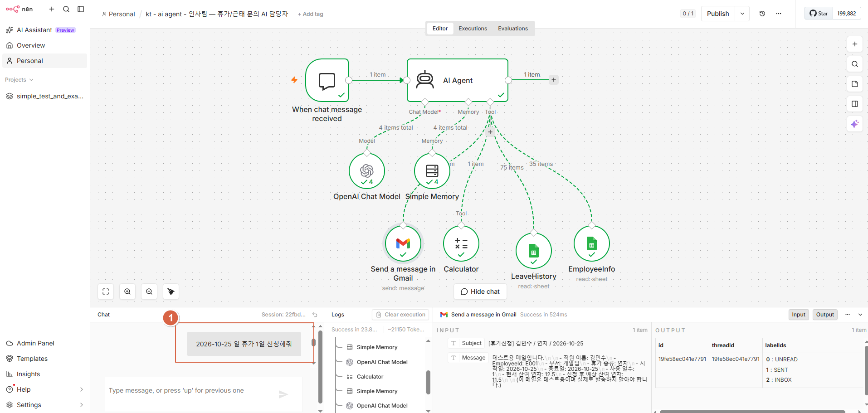The image size is (868, 413).
Task: Open the workflow more-options ellipsis menu
Action: (779, 14)
